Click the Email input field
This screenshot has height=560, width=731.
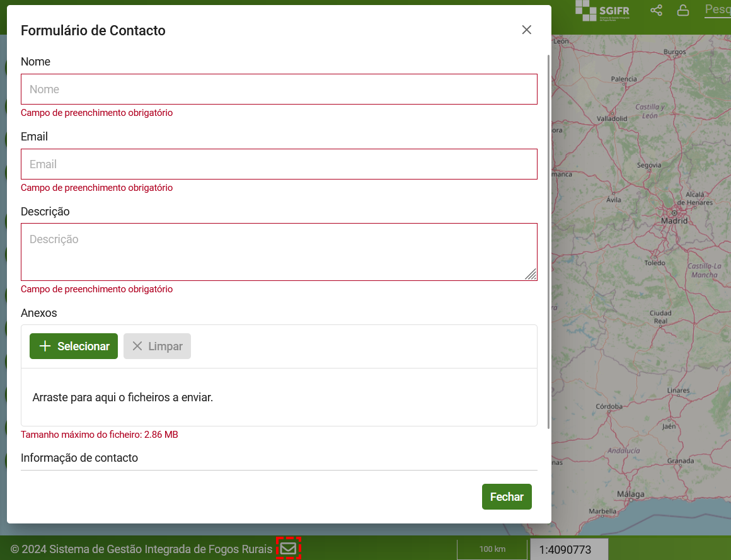coord(279,164)
